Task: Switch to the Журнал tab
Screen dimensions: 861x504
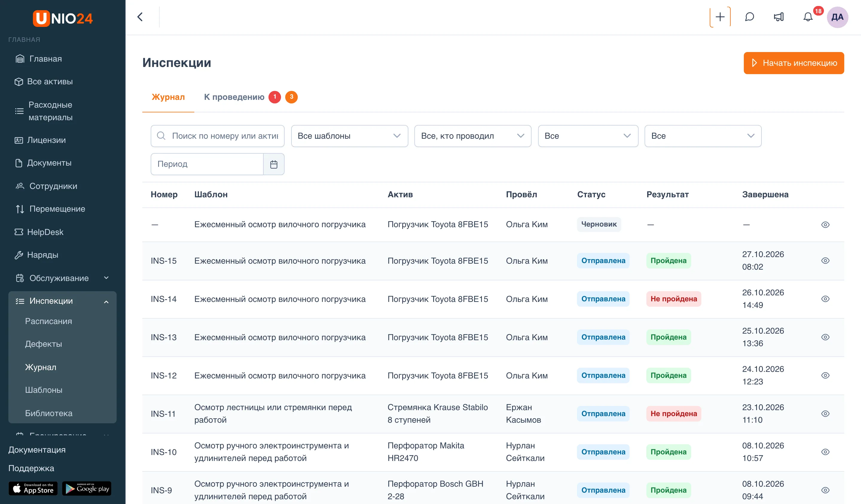Action: click(168, 97)
